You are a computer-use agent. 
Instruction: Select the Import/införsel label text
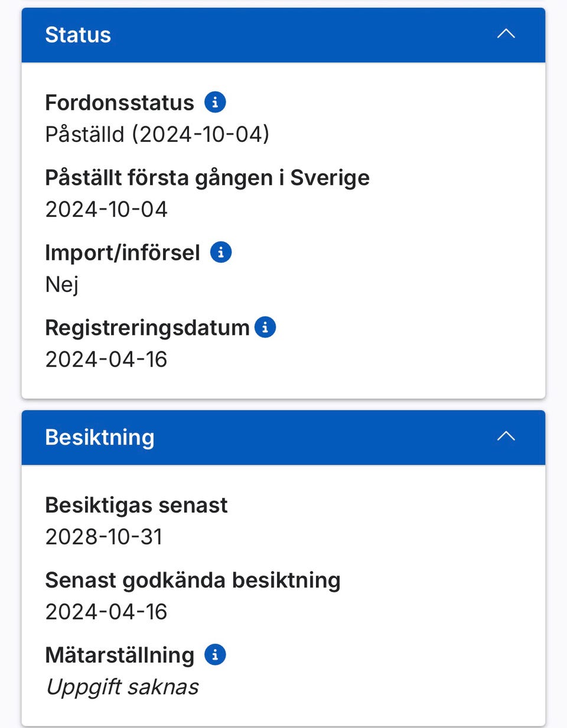pos(122,253)
